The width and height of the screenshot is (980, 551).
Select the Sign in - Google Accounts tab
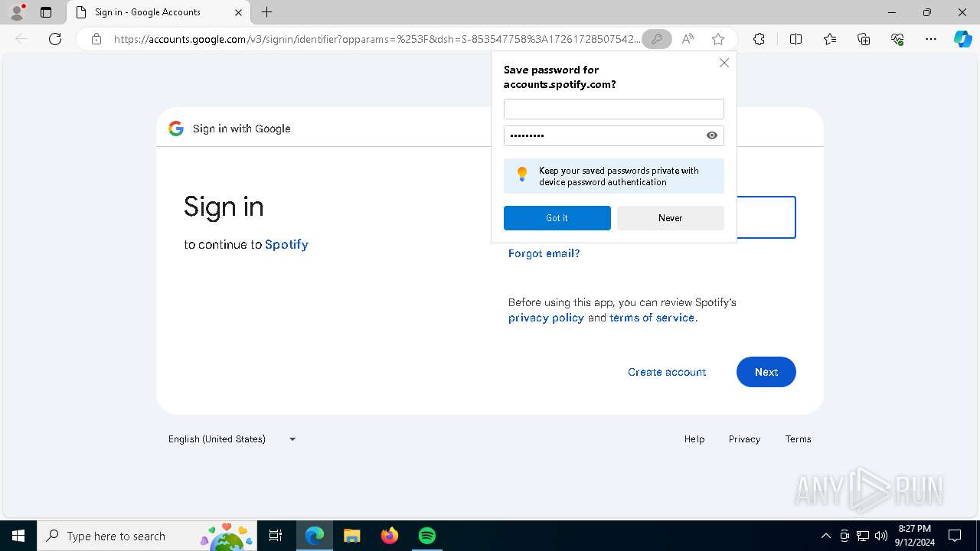pos(159,12)
